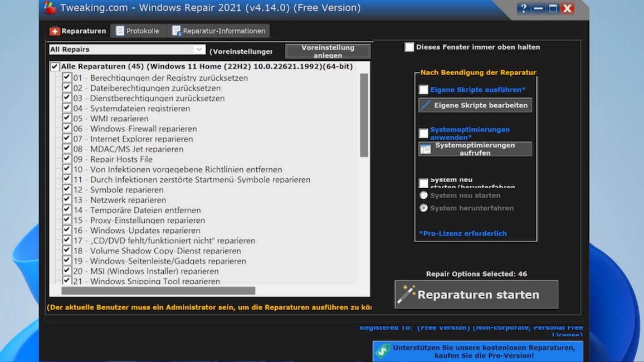Uncheck Alle Reparaturen (45) master checkbox
The image size is (644, 362).
coord(55,66)
